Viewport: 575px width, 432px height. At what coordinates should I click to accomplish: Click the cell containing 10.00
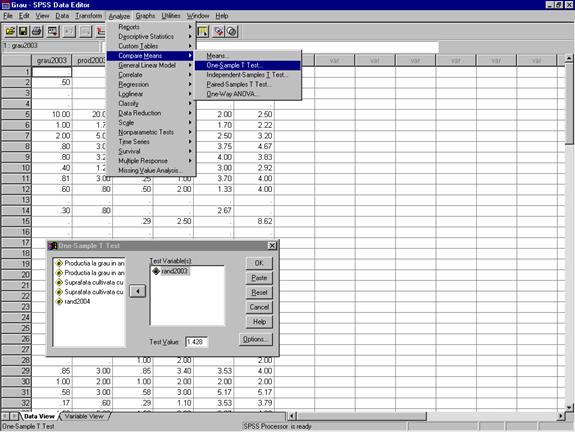pyautogui.click(x=52, y=114)
